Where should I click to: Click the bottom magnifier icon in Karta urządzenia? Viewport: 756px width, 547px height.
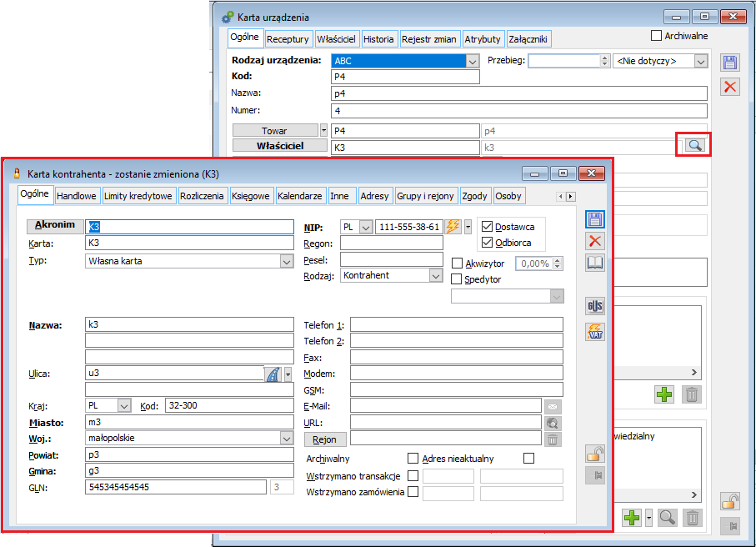click(668, 518)
